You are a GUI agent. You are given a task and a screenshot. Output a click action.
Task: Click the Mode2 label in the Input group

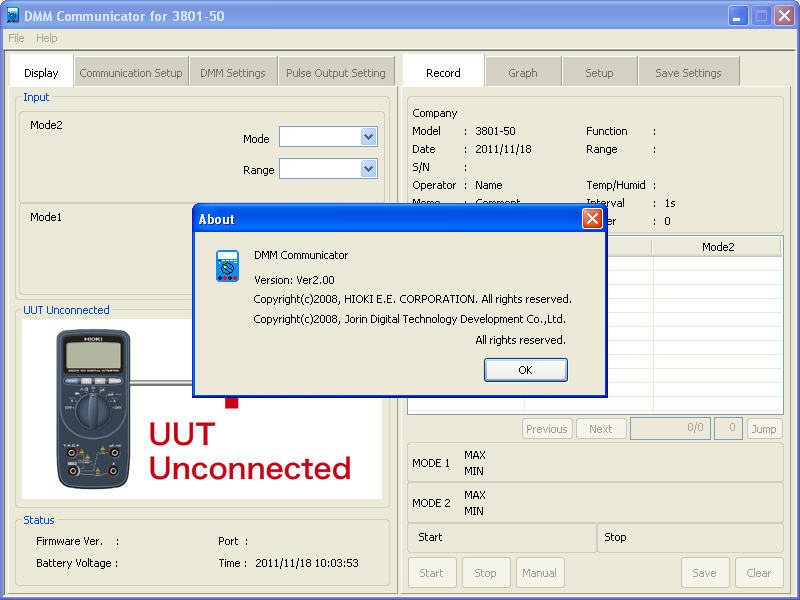[x=46, y=125]
